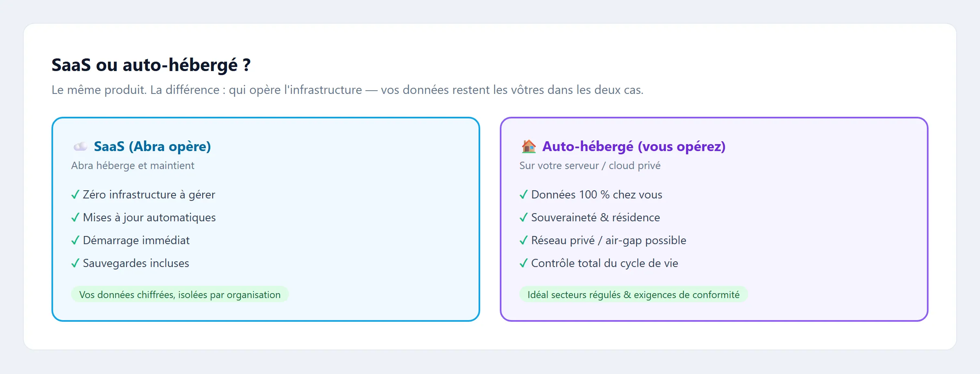Click checkmark next to Mises à jour automatiques
Screen dimensions: 980x374
75,218
